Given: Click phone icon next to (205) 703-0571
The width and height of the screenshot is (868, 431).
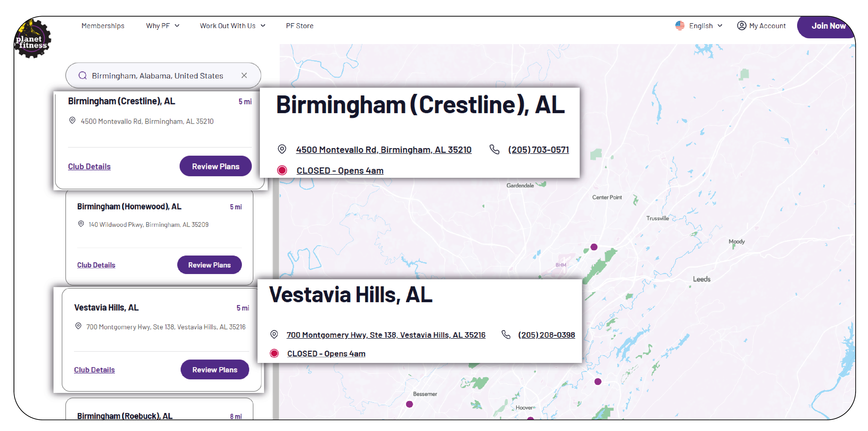Looking at the screenshot, I should pos(494,149).
